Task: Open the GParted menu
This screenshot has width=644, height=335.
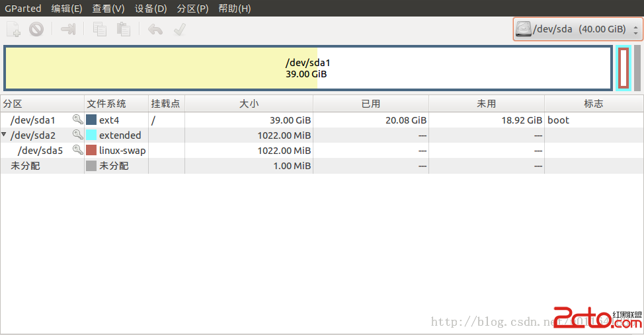Action: point(23,8)
